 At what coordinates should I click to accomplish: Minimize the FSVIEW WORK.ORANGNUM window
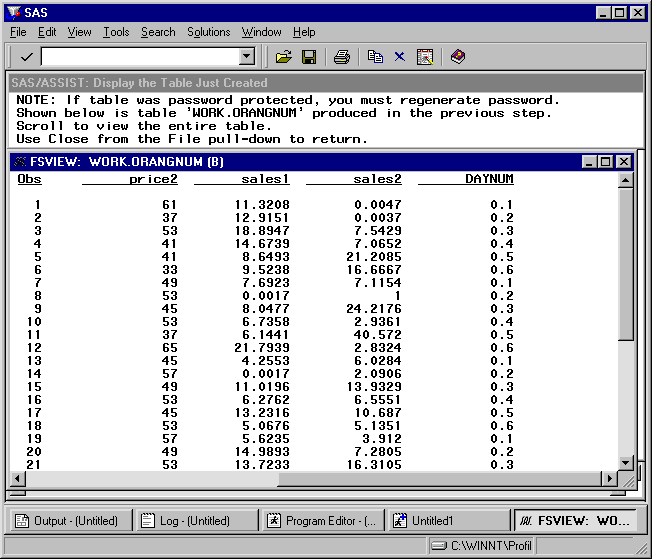588,162
